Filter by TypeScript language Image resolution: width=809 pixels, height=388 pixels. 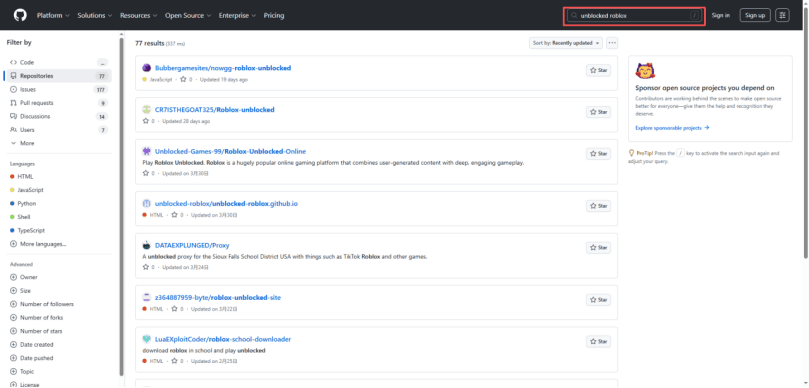coord(27,231)
